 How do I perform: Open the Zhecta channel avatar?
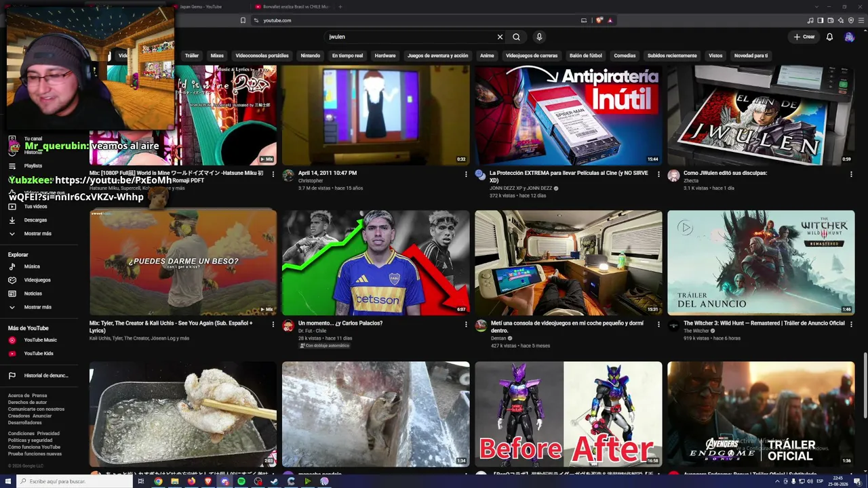pos(673,176)
